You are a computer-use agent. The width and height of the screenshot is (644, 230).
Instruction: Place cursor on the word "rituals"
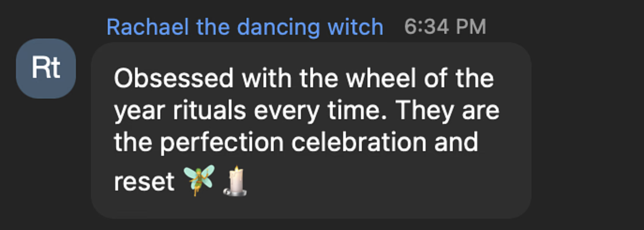(x=210, y=110)
